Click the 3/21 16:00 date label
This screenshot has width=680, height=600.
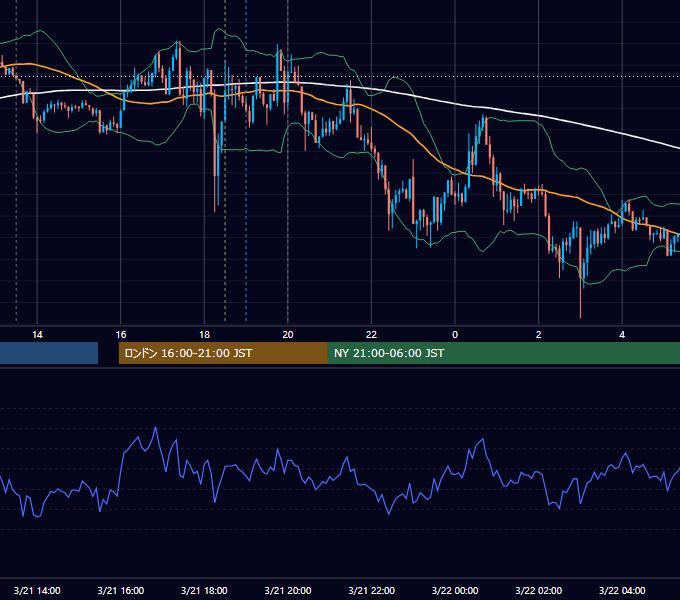121,590
